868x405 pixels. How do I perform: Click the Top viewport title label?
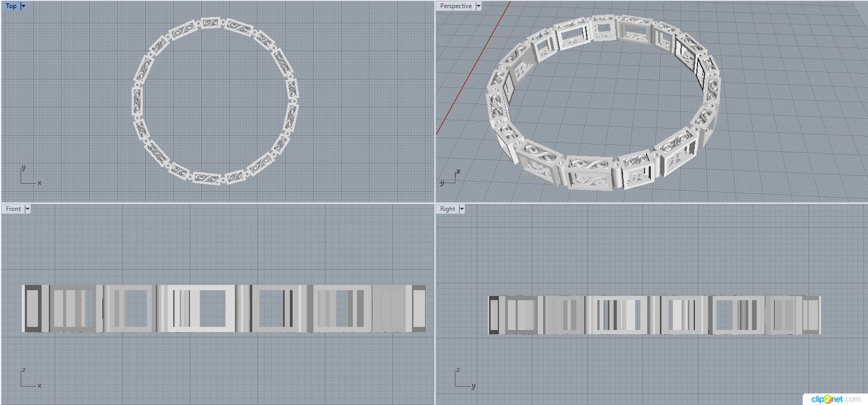(11, 6)
